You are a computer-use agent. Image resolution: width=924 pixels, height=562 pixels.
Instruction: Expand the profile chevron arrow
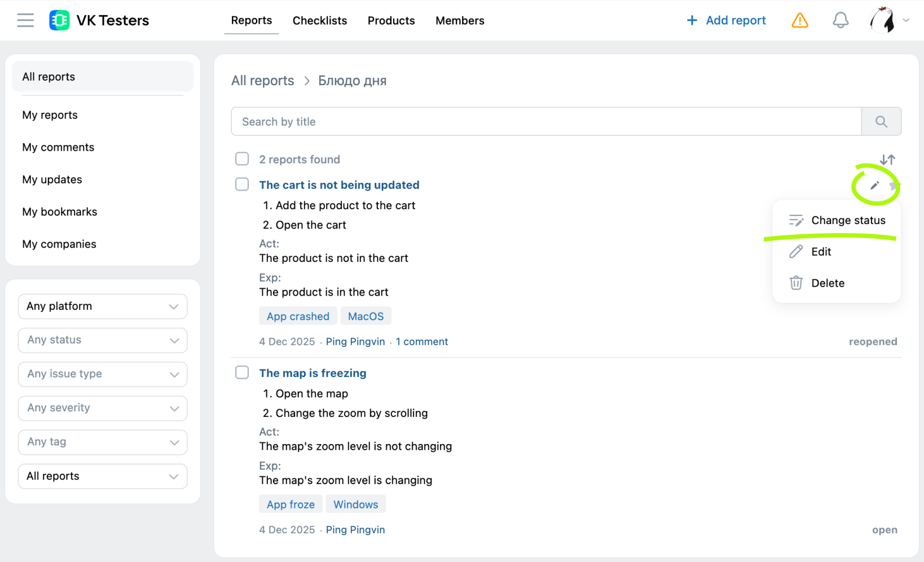906,20
